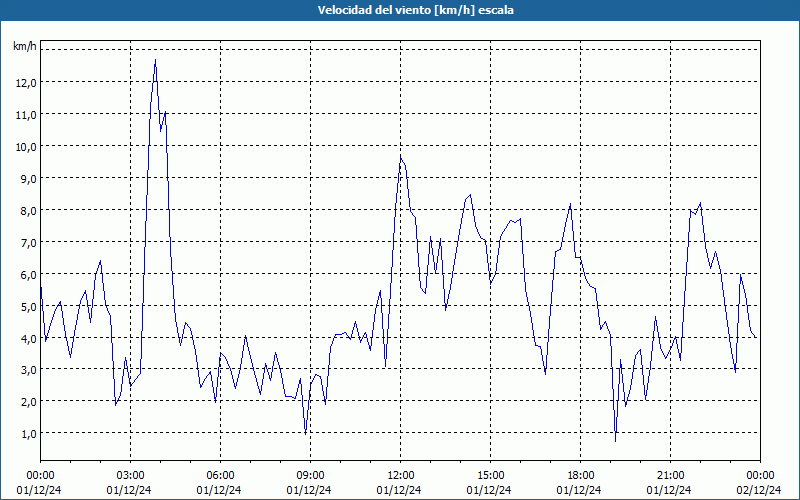Click the 03:00 time axis label

tap(130, 476)
